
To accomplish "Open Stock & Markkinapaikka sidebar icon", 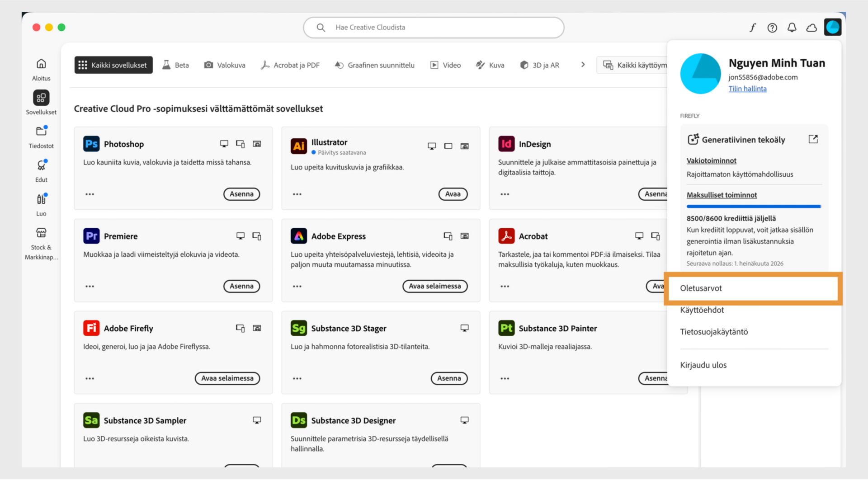I will coord(41,233).
